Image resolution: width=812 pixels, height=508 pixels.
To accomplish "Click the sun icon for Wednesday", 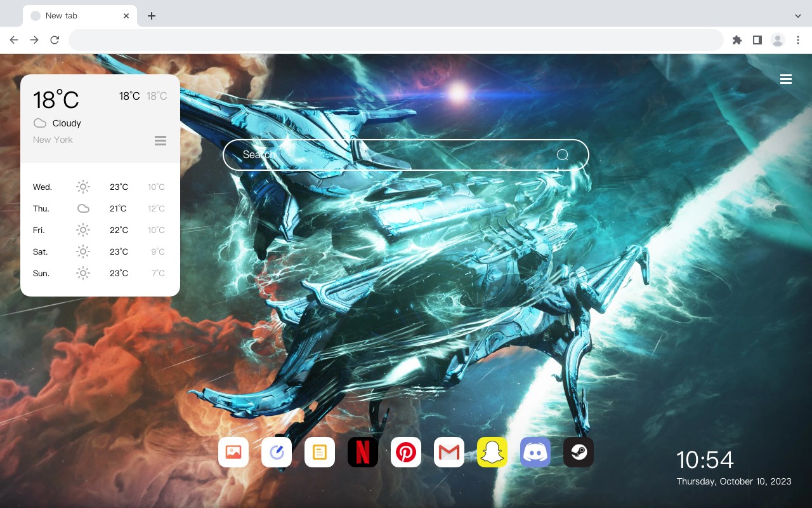I will tap(83, 187).
